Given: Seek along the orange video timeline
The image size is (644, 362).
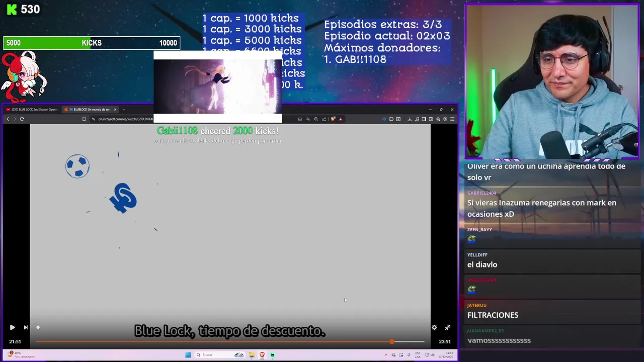Looking at the screenshot, I should click(230, 341).
